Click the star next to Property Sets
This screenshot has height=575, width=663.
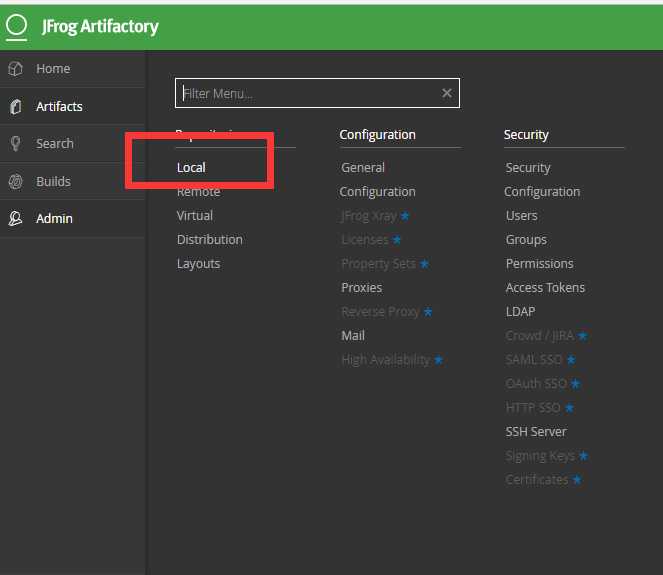point(425,264)
